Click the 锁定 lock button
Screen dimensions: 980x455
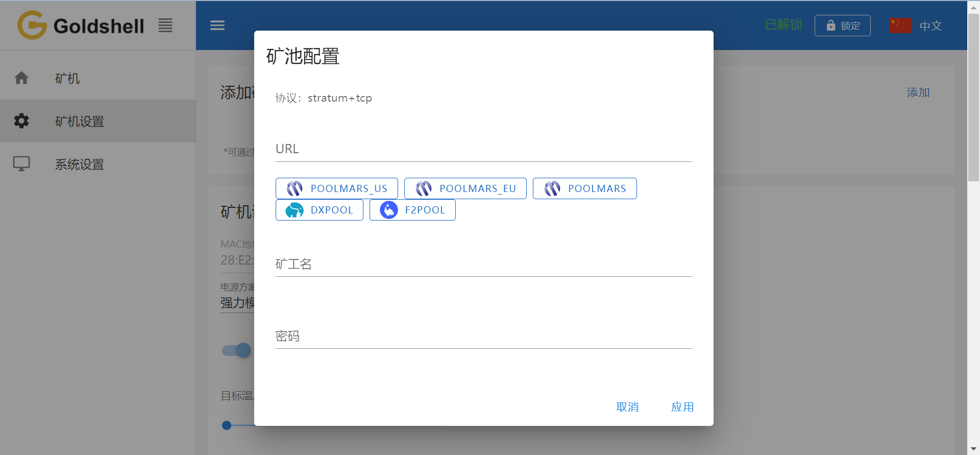(843, 26)
